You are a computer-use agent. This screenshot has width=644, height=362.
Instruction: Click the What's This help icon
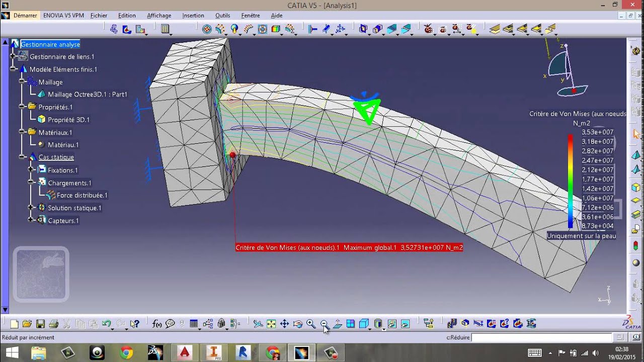tap(134, 324)
